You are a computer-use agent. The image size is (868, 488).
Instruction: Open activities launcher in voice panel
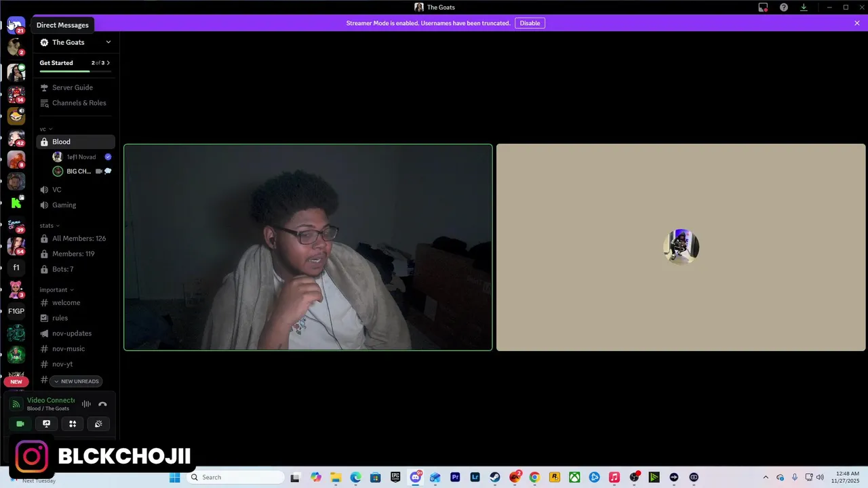(x=73, y=424)
